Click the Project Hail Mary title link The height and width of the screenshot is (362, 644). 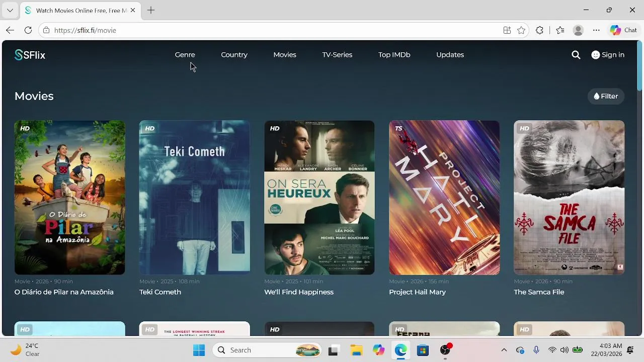coord(417,292)
